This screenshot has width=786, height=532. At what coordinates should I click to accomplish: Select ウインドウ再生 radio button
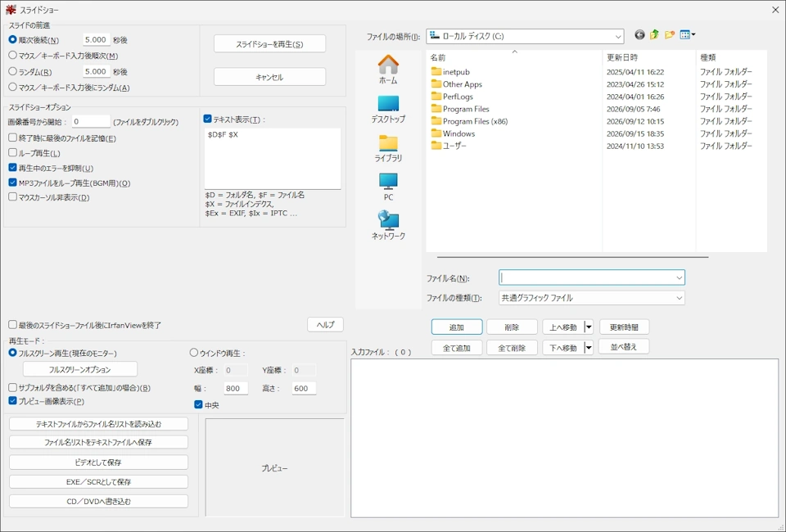click(194, 353)
